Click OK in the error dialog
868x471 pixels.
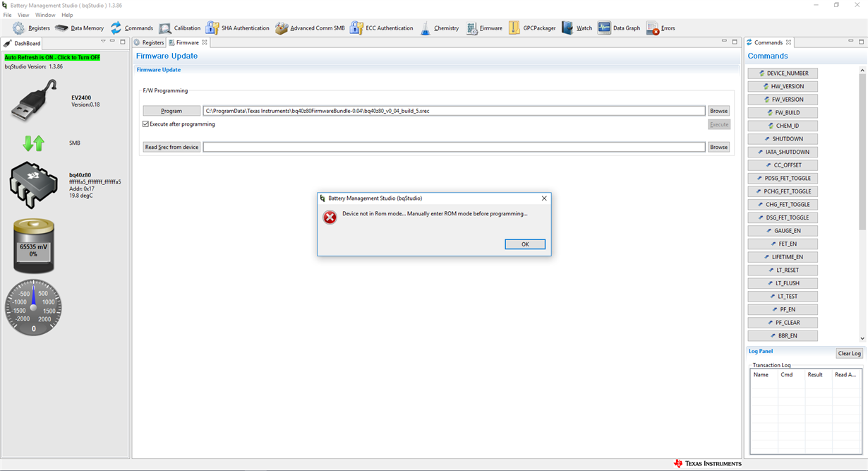(x=525, y=244)
